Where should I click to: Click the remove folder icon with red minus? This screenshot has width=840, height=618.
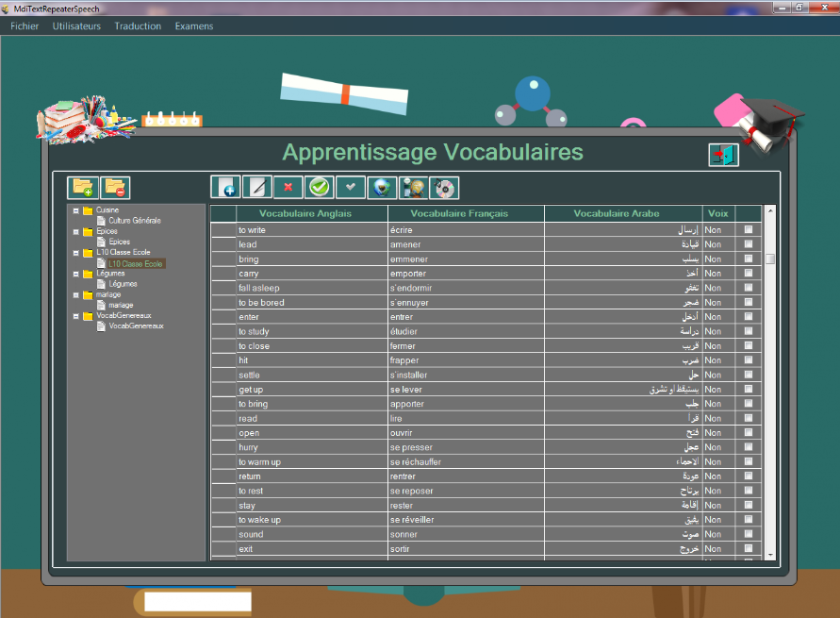pyautogui.click(x=115, y=188)
